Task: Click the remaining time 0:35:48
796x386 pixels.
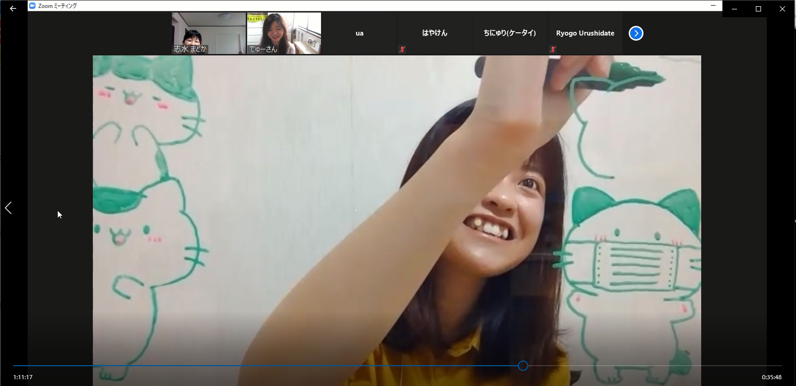Action: [x=771, y=377]
